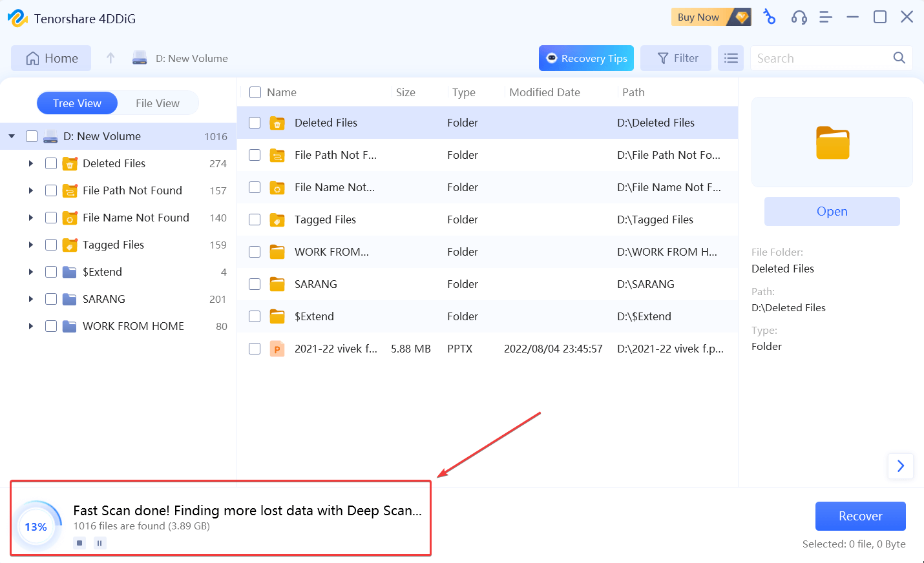924x563 pixels.
Task: Click the SARANG folder icon in tree
Action: pos(70,299)
